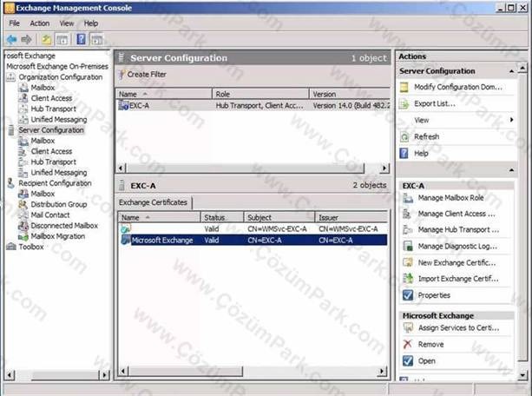
Task: Open the Mailbox Migration node
Action: coord(58,236)
